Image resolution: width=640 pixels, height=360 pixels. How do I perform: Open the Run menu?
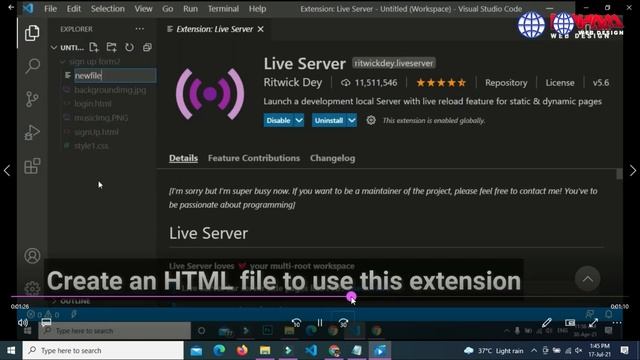(190, 9)
